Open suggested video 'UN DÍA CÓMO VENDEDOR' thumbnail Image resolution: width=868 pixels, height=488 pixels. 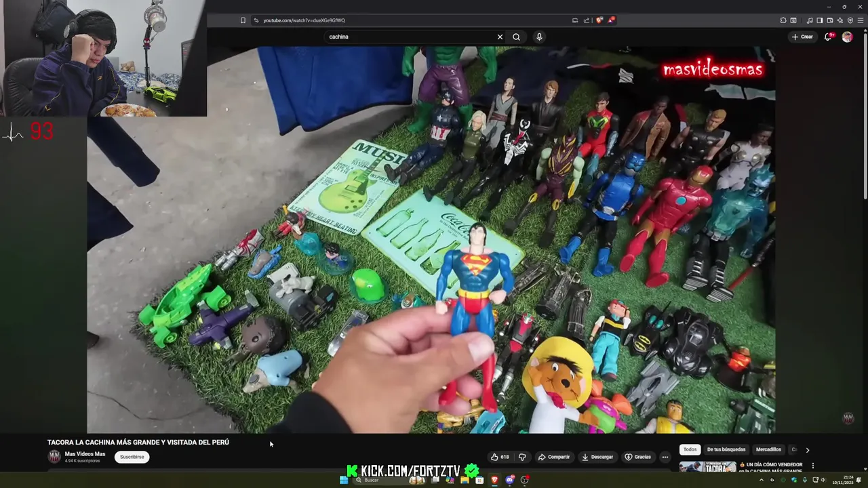tap(708, 467)
